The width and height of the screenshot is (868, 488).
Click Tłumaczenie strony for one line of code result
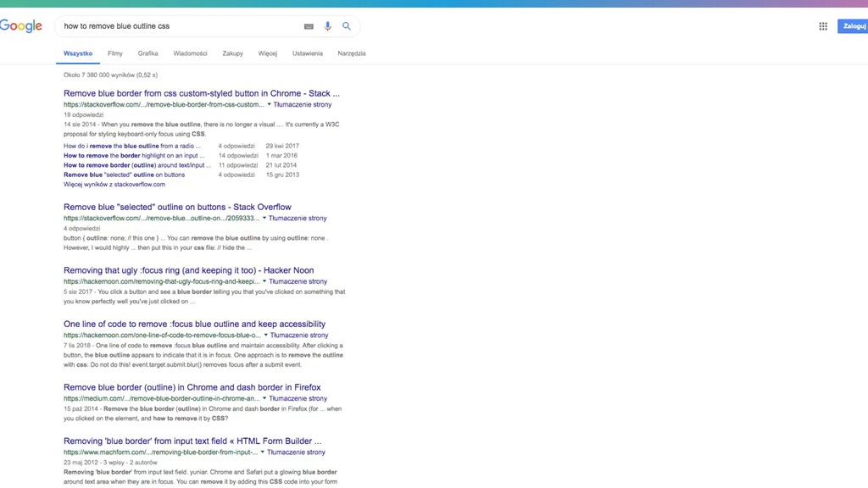tap(299, 335)
